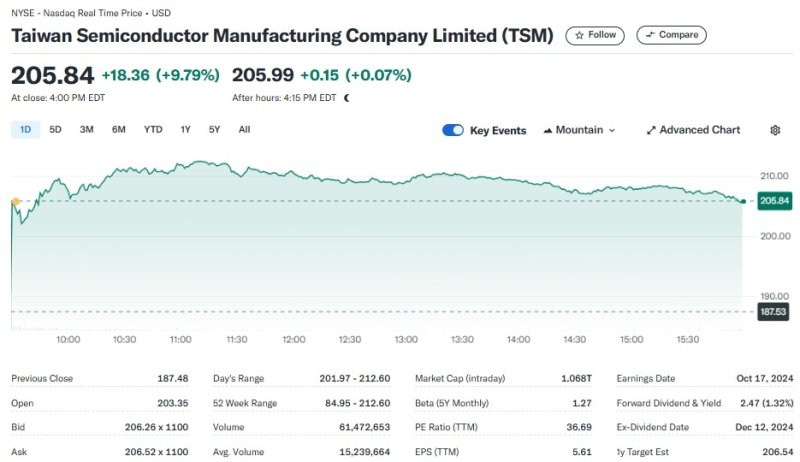Expand the Mountain chart style dropdown chevron

coord(612,130)
